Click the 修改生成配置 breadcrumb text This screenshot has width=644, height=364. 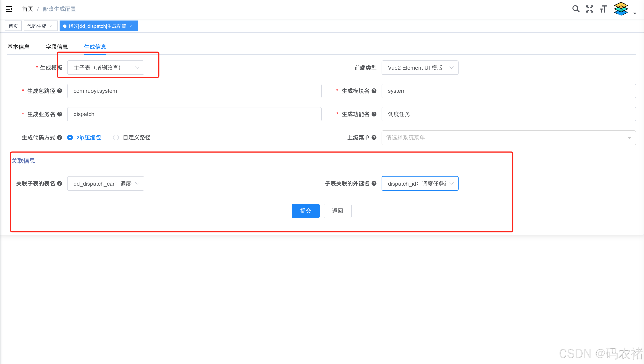tap(59, 9)
